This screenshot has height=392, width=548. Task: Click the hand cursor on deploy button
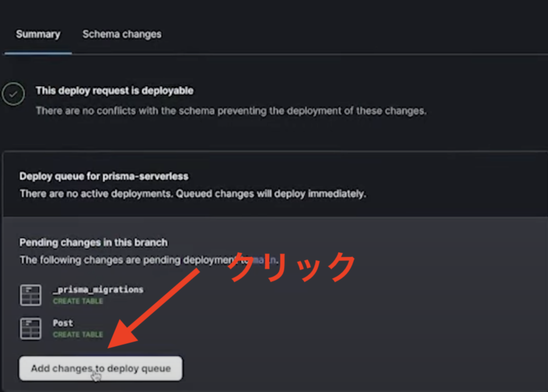tap(96, 376)
